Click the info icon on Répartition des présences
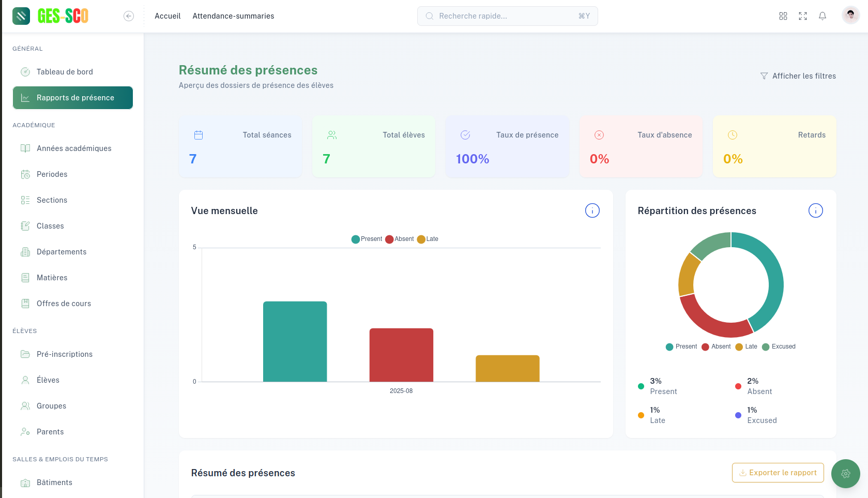Screen dimensions: 868x498 pos(815,210)
